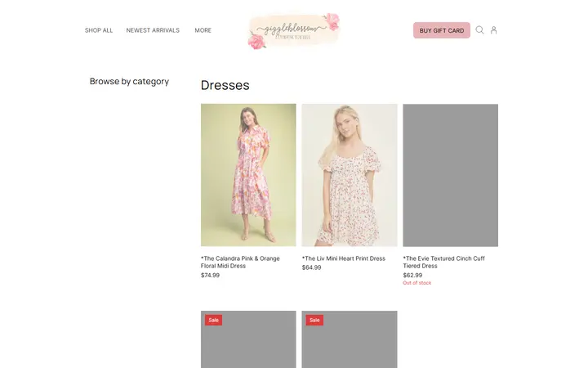Click the Browse by category heading

click(x=129, y=82)
